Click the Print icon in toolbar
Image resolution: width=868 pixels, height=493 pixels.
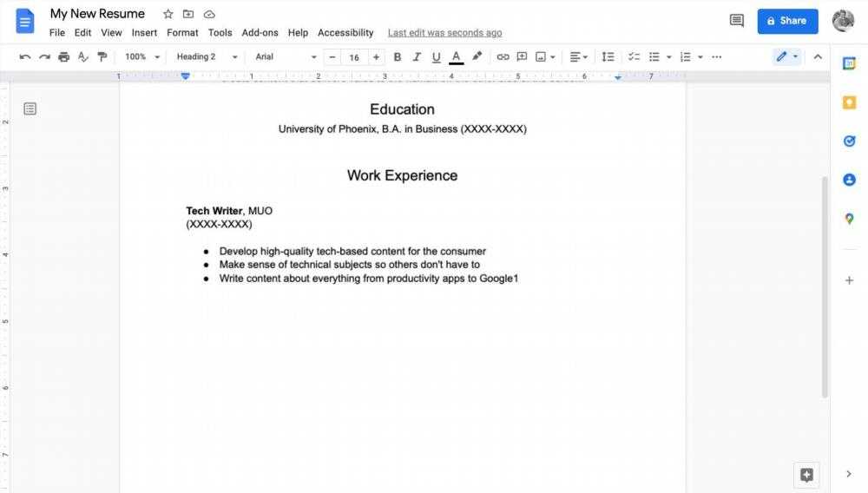click(x=63, y=57)
